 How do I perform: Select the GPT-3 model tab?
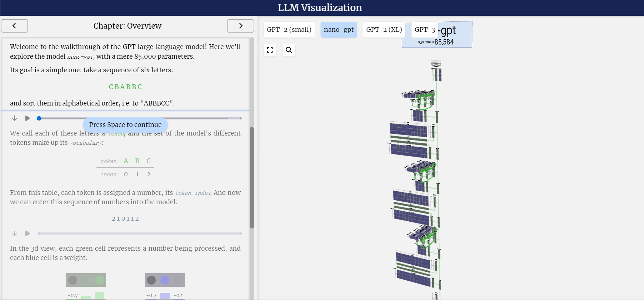425,30
